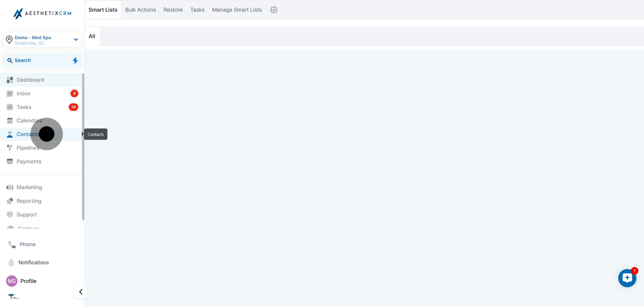Open Notifications bell in sidebar

click(11, 263)
